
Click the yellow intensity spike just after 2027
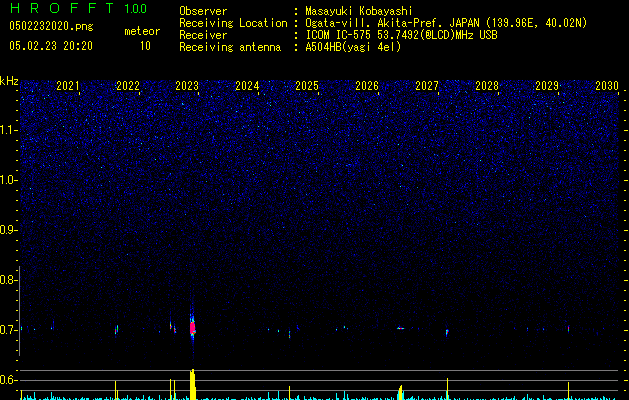pyautogui.click(x=447, y=388)
